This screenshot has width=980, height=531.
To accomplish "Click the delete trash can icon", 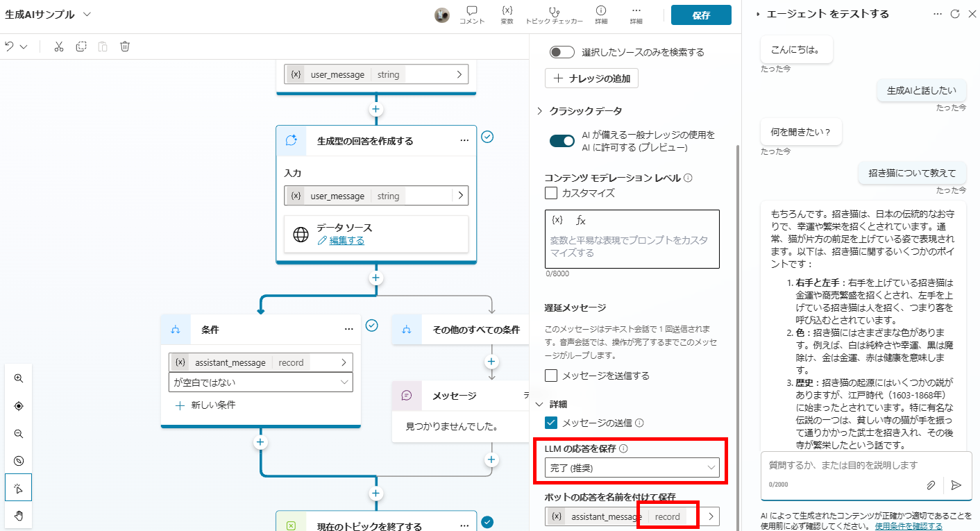I will [x=125, y=47].
